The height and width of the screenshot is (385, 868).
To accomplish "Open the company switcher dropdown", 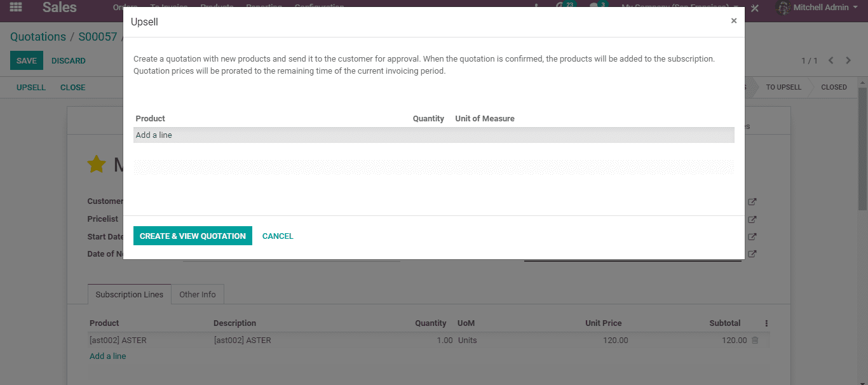I will click(680, 8).
